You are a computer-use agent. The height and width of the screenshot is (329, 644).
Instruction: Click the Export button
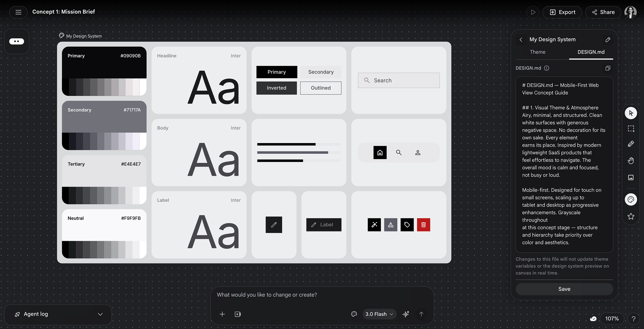coord(562,12)
